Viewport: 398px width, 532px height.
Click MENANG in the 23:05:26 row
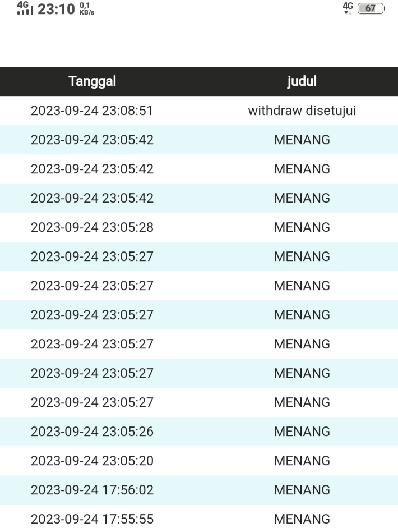pyautogui.click(x=302, y=432)
